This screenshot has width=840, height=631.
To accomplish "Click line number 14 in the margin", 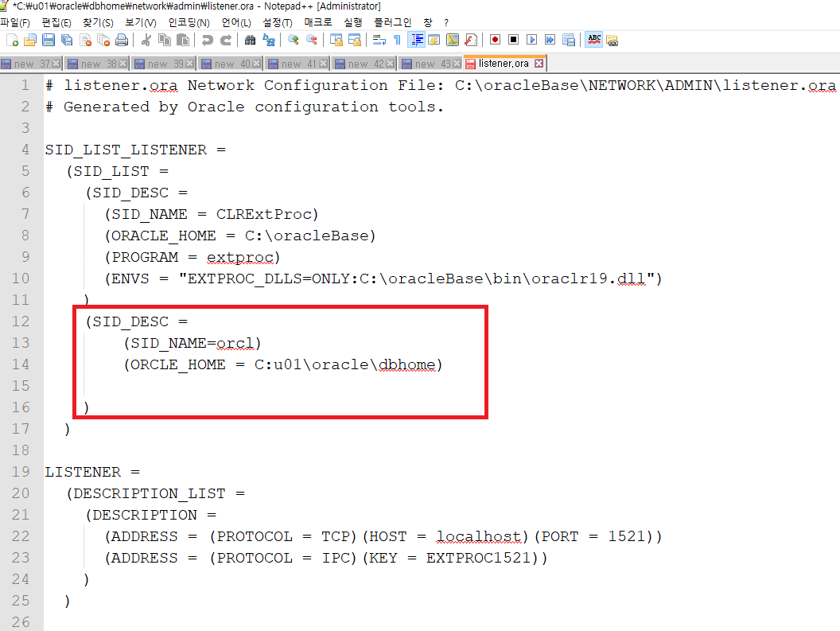I will pos(20,364).
